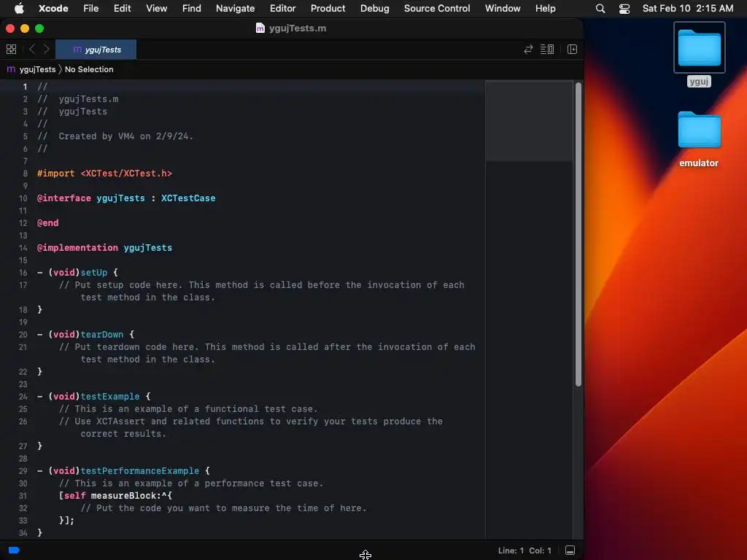Click the 'functional test case' comment line
The height and width of the screenshot is (560, 747).
(188, 408)
